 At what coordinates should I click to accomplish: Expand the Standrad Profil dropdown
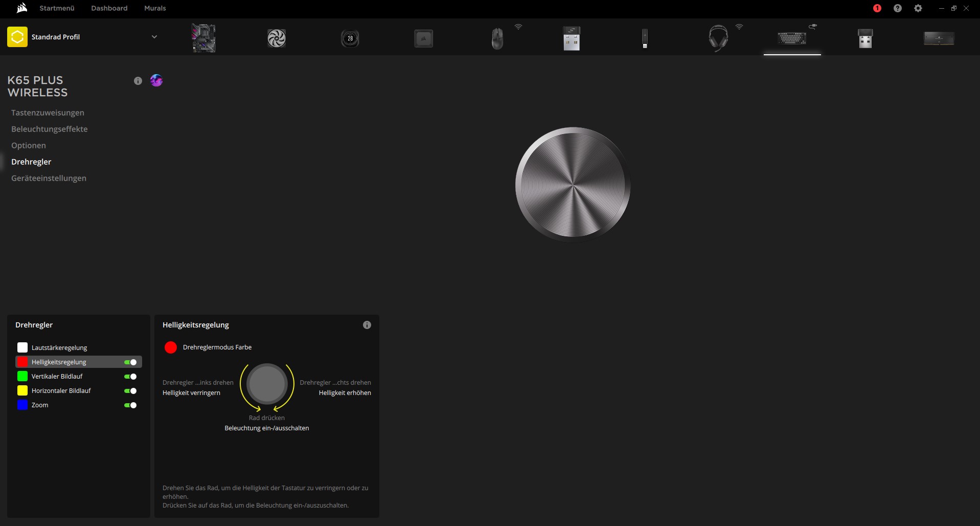[x=154, y=37]
